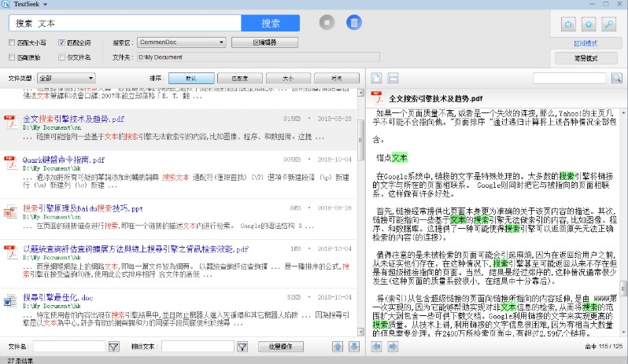Sort results by 匹配度

(238, 79)
